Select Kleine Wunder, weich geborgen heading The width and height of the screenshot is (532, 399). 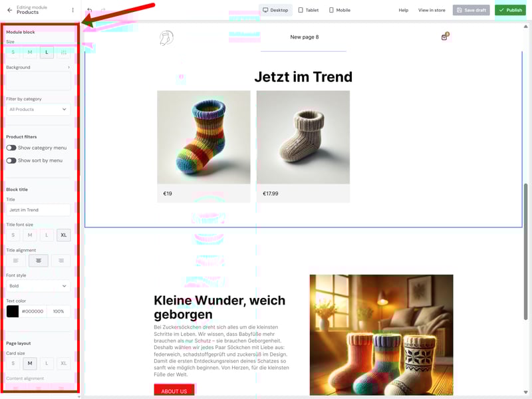(x=219, y=307)
